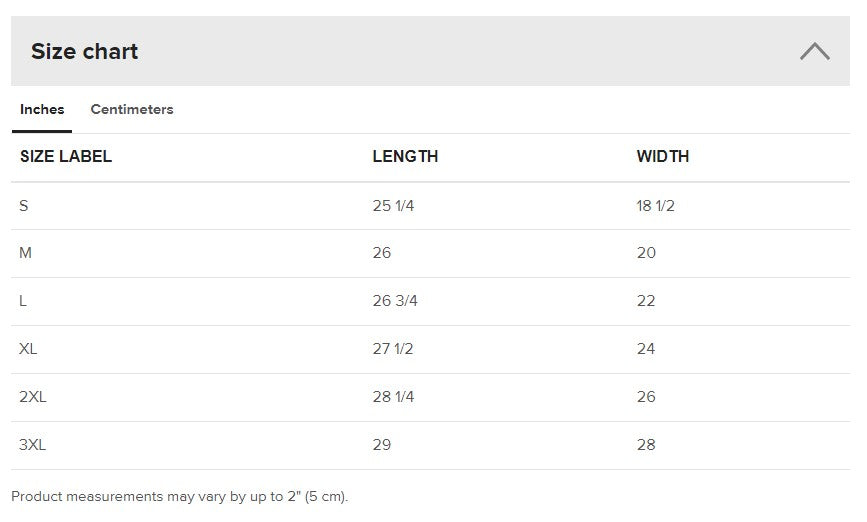Screen dimensions: 867x522
Task: Switch to the Centimeters tab
Action: [132, 110]
